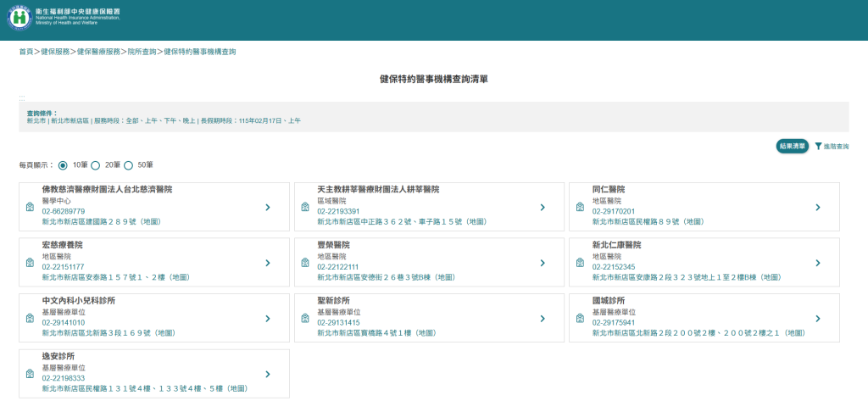Screen dimensions: 868x412
Task: Open 同仁醫院 name heading
Action: tap(609, 189)
